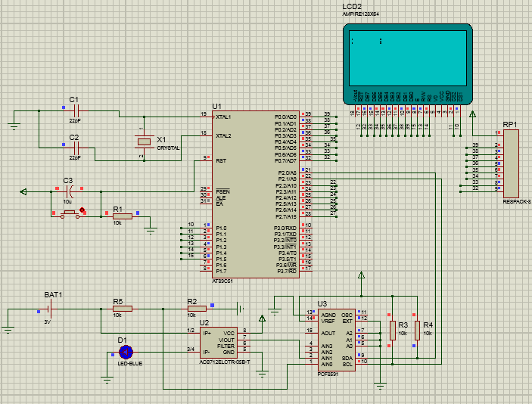Click the AIN0 pin label on U3

pos(327,365)
